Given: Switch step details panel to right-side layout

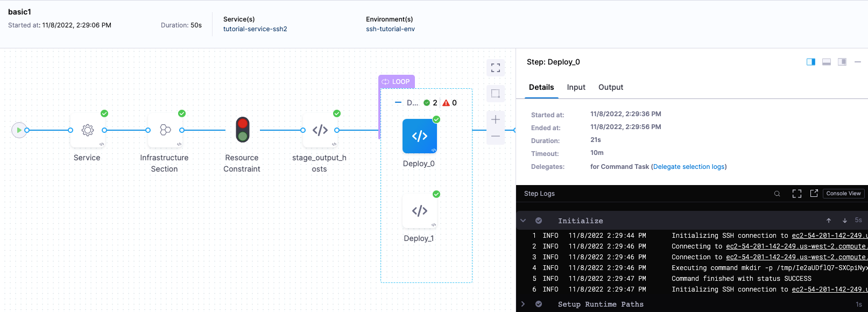Looking at the screenshot, I should coord(811,62).
